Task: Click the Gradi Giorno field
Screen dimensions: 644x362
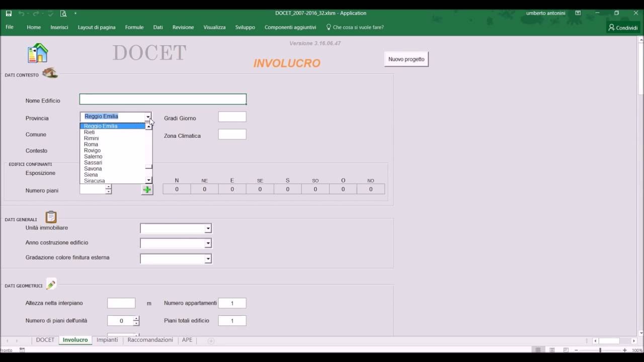Action: pos(232,117)
